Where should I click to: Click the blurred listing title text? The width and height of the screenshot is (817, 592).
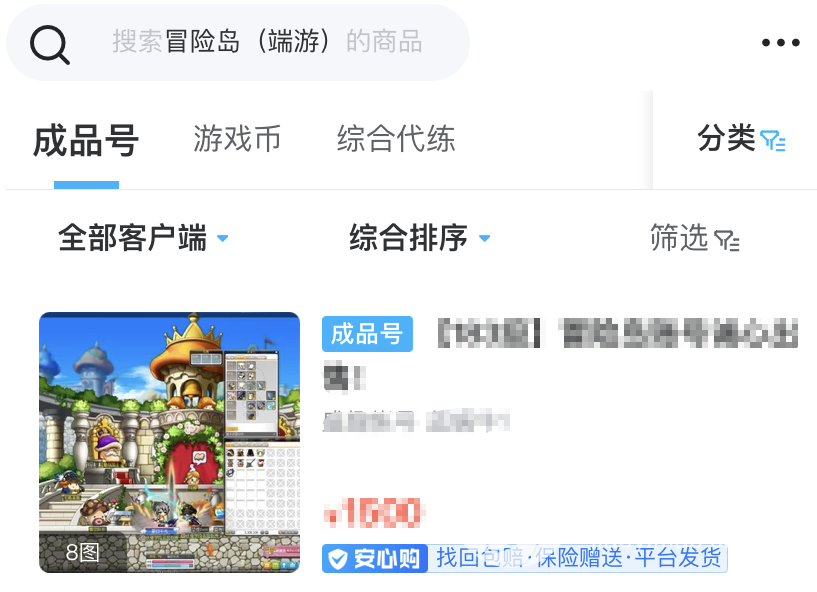click(560, 354)
